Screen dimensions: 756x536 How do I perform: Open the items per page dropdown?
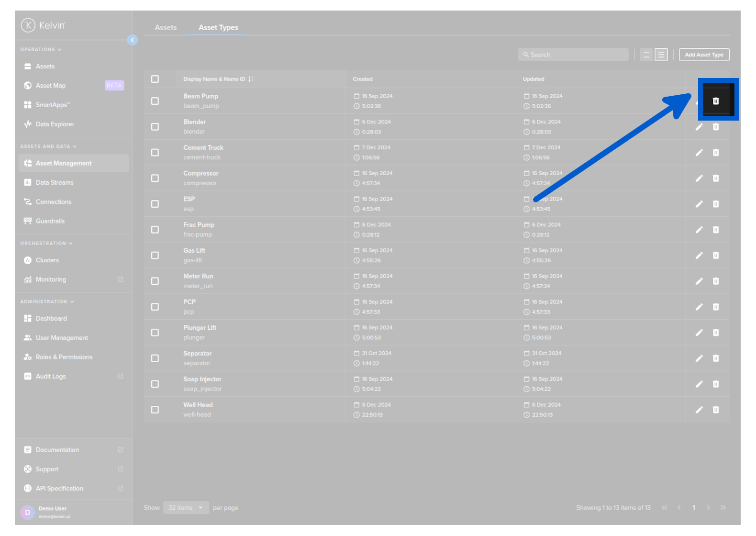pyautogui.click(x=186, y=508)
